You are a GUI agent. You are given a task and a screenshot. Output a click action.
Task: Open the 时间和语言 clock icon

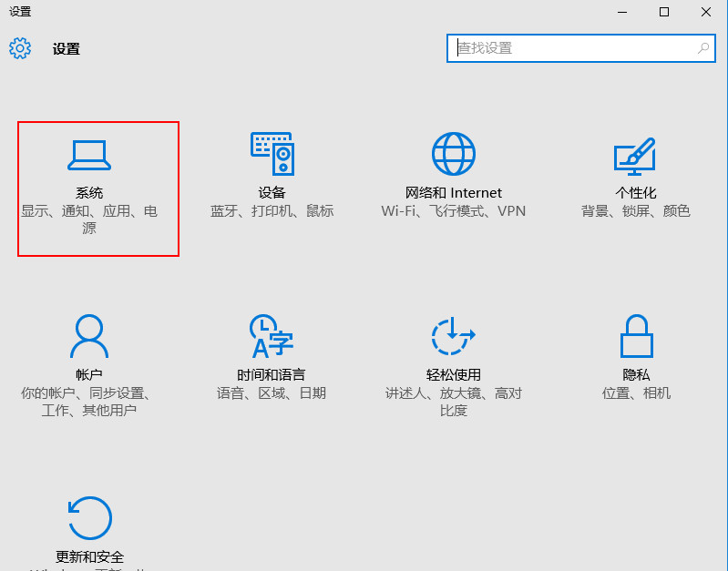coord(272,336)
